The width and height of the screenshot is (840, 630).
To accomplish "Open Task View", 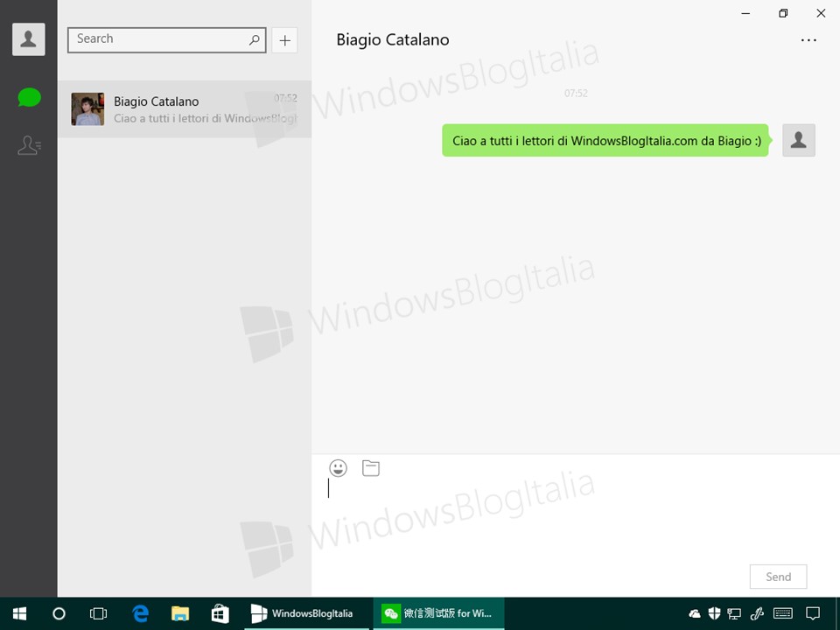I will point(99,613).
